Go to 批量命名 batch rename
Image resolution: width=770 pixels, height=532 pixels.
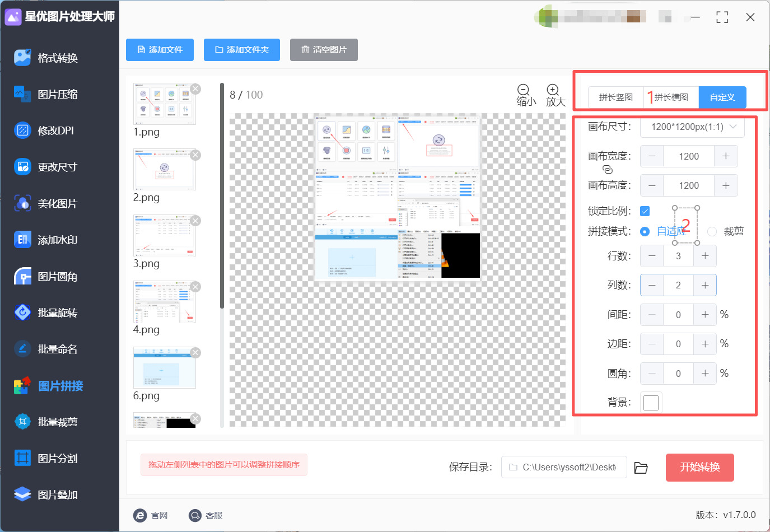pyautogui.click(x=46, y=349)
